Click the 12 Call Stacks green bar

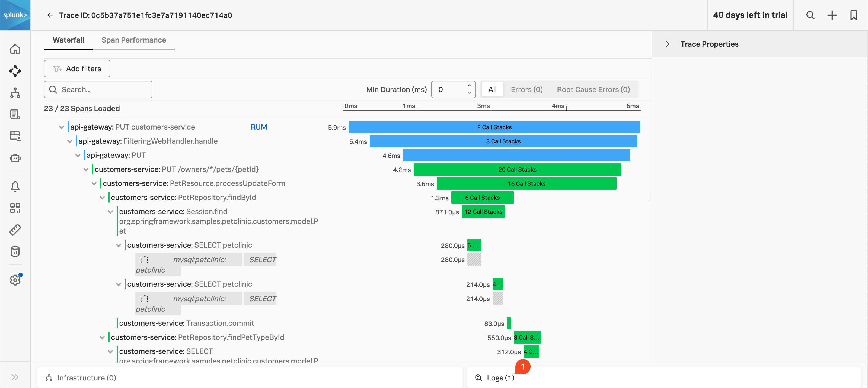pos(483,212)
